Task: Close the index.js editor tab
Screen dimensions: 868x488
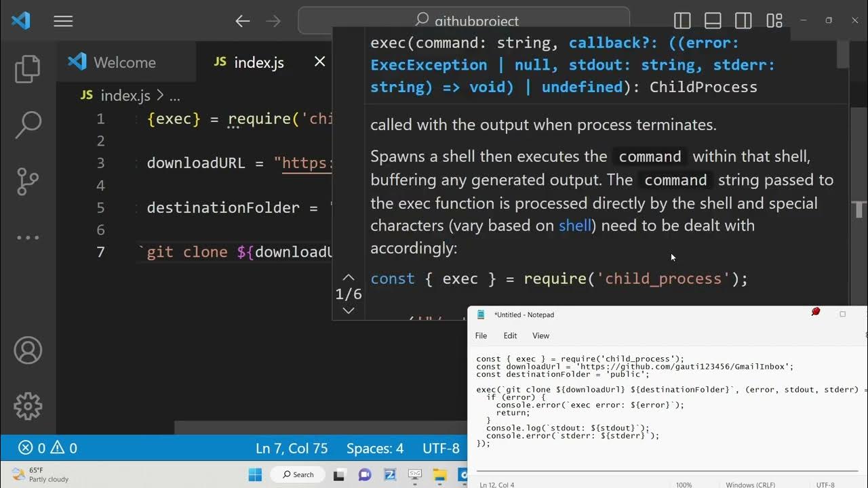Action: point(319,62)
